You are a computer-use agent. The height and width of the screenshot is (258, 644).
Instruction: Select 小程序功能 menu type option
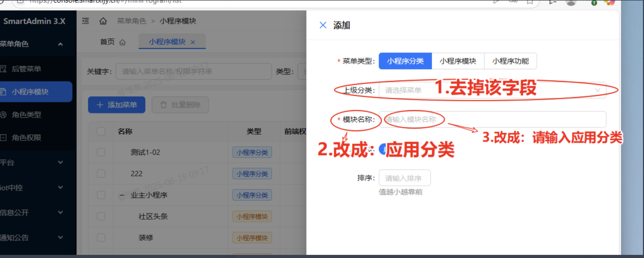pos(510,61)
